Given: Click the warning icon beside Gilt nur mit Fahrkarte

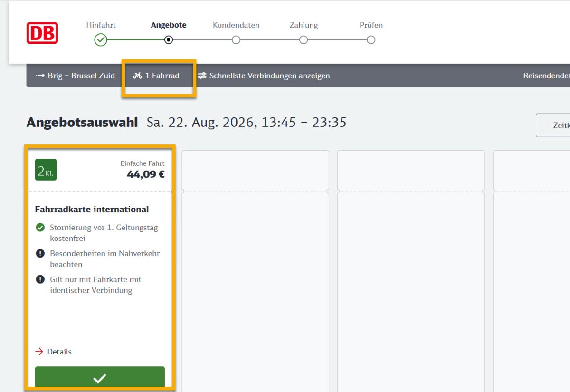Looking at the screenshot, I should 40,280.
